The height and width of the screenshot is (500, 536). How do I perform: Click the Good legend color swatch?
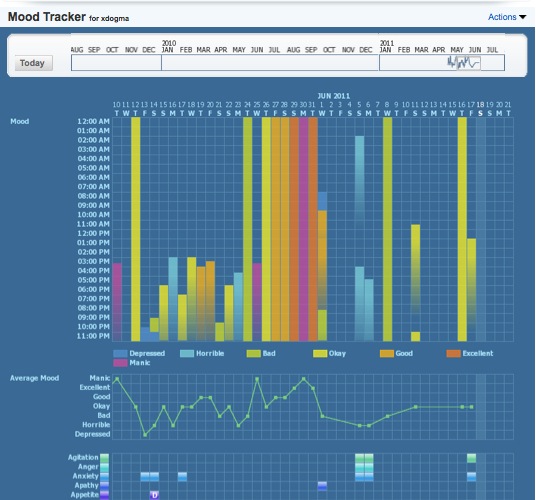click(387, 353)
